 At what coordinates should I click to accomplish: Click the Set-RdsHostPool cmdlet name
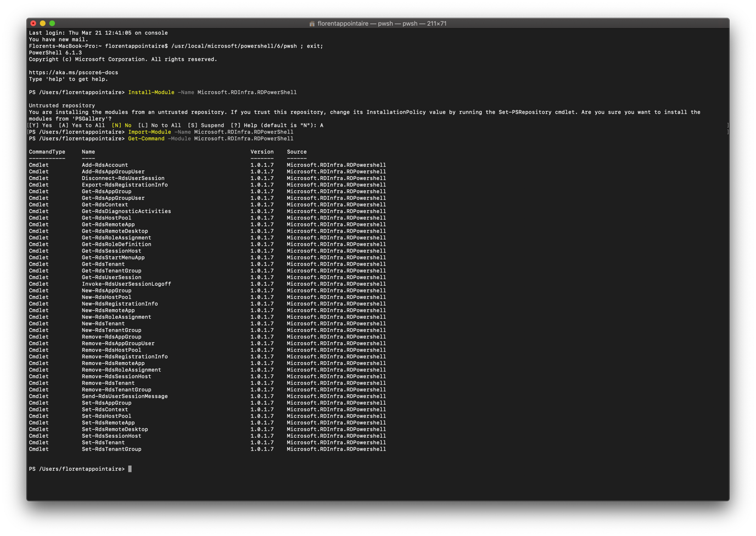pos(107,416)
